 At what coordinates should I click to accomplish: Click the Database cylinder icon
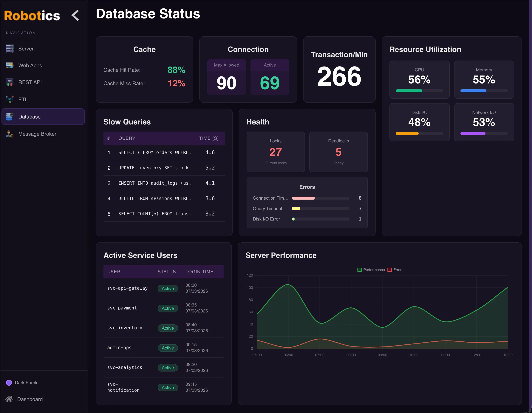point(10,117)
